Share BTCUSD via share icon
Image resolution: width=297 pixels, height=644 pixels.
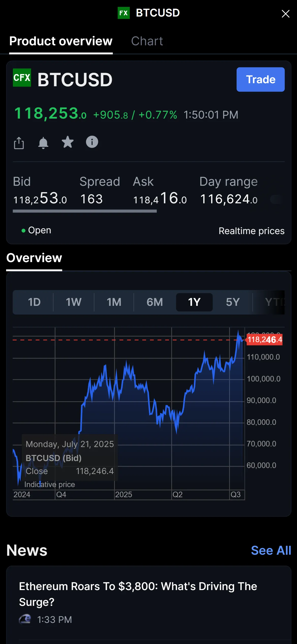[x=19, y=142]
